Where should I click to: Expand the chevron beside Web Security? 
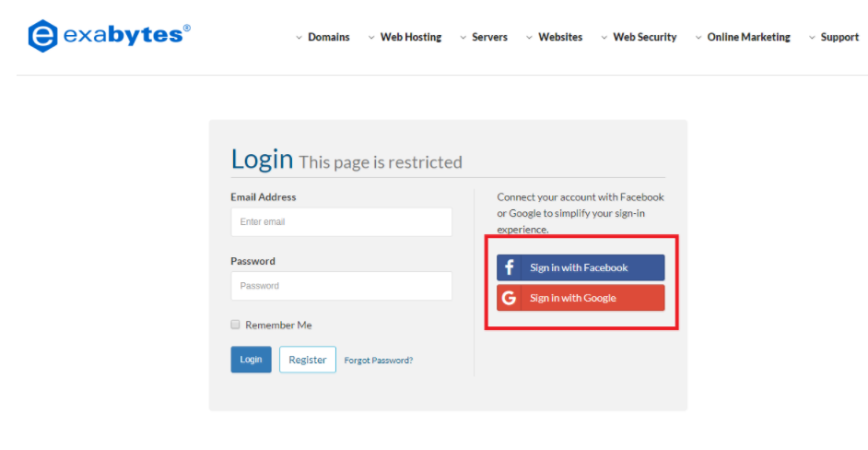(x=604, y=38)
